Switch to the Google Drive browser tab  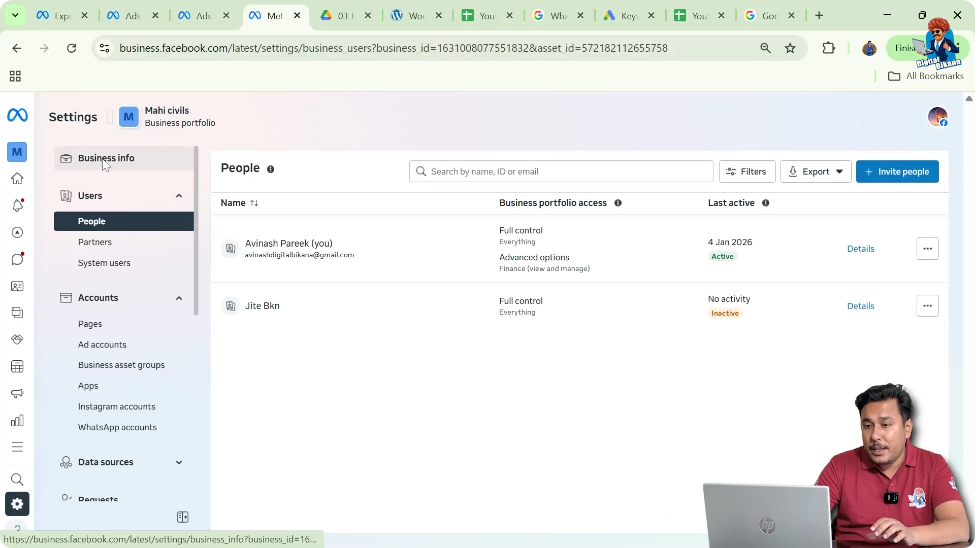click(x=346, y=16)
